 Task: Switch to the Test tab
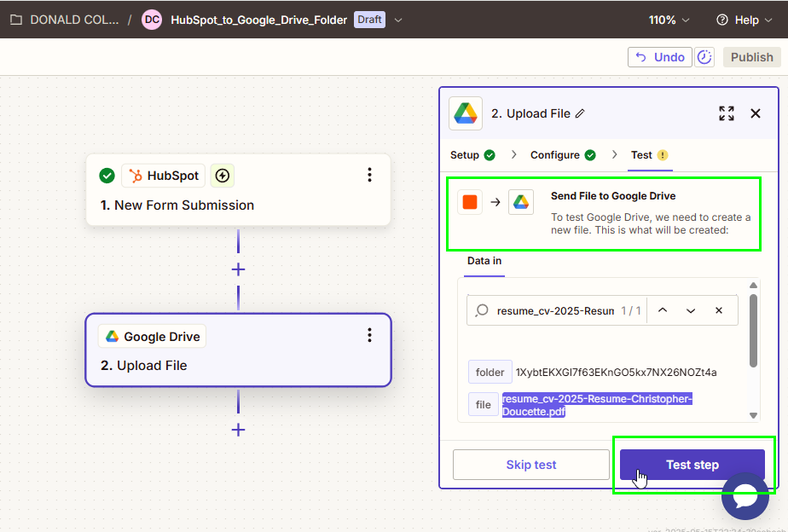pos(649,155)
